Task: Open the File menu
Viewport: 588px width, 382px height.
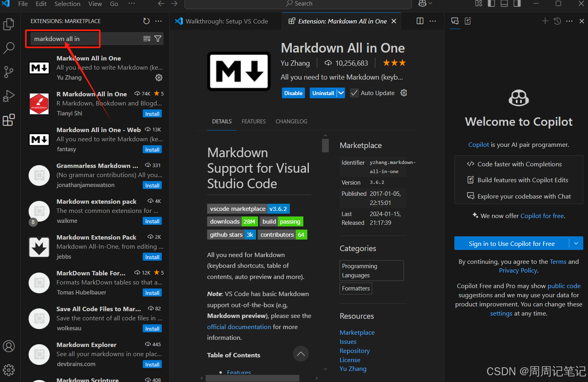Action: (23, 4)
